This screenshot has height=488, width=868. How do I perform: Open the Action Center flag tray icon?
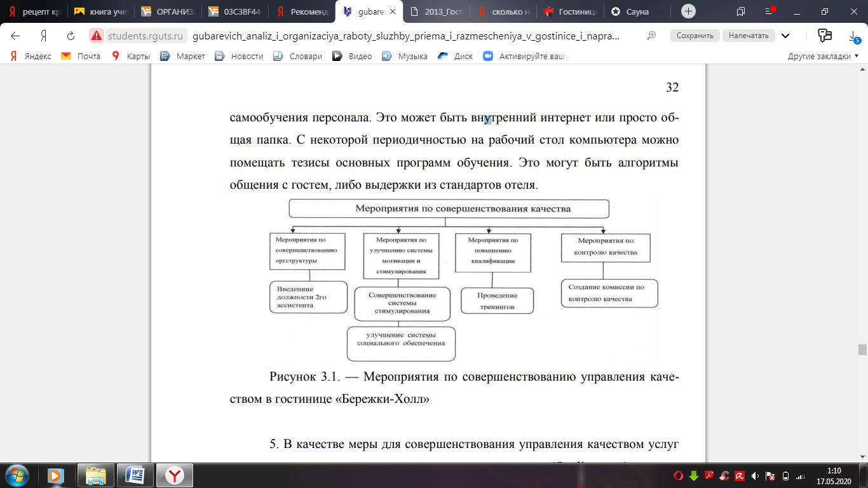coord(770,476)
